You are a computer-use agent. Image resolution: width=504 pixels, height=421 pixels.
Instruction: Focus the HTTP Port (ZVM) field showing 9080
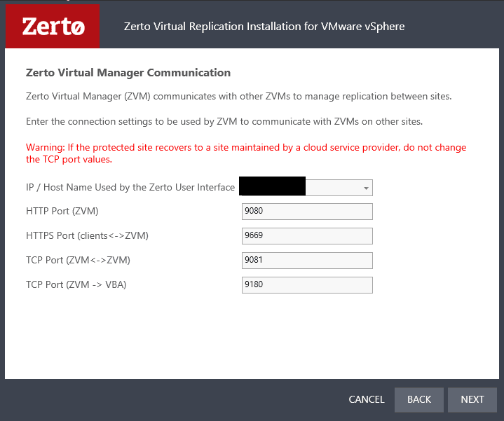(307, 212)
